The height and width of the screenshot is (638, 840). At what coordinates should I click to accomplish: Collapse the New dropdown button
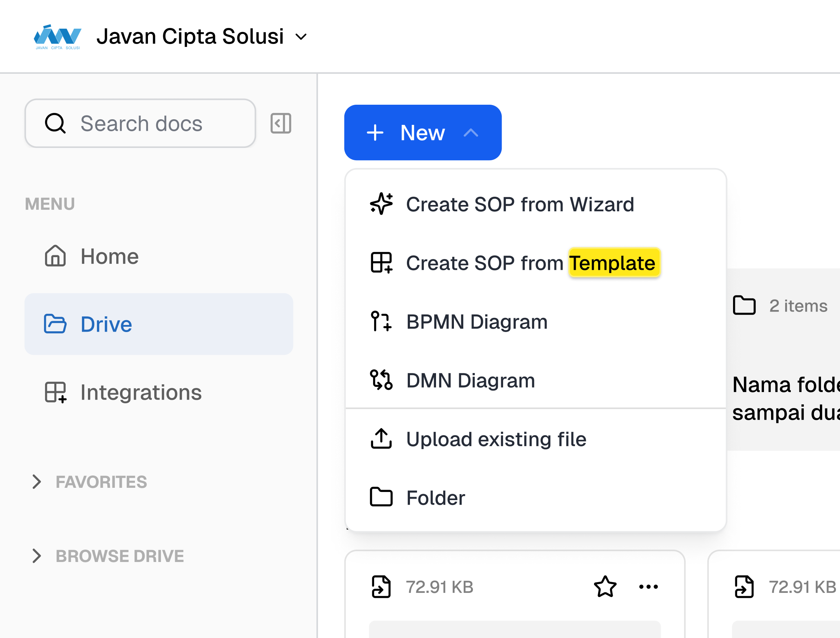click(423, 133)
